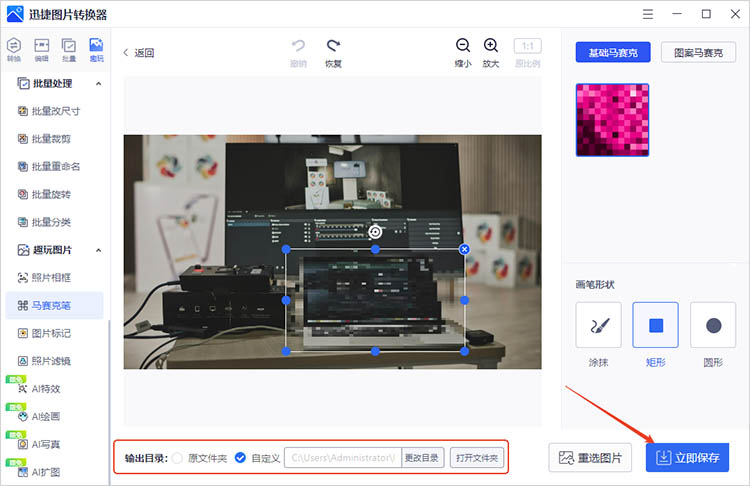Viewport: 750px width, 486px height.
Task: Select the 涂抹 smear brush shape
Action: point(598,325)
